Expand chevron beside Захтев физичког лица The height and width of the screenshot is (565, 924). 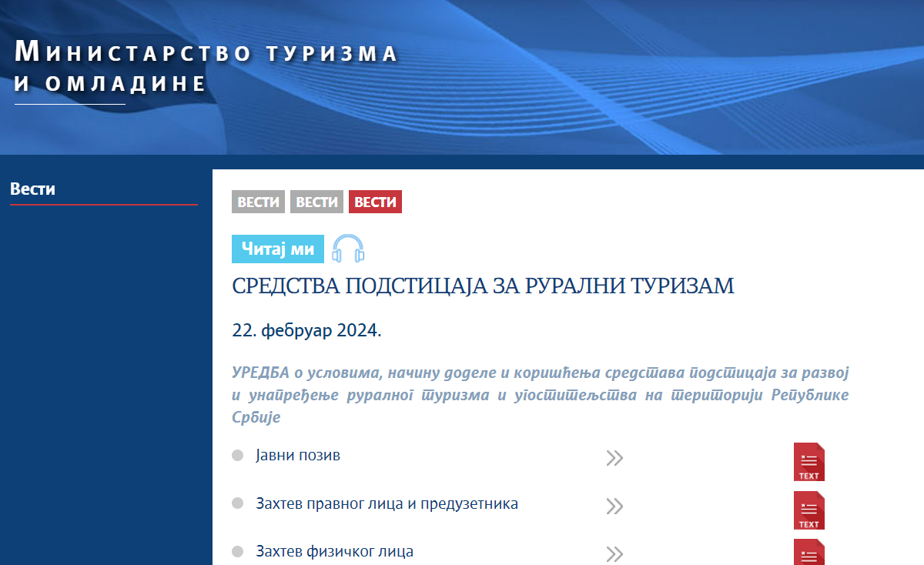click(614, 554)
